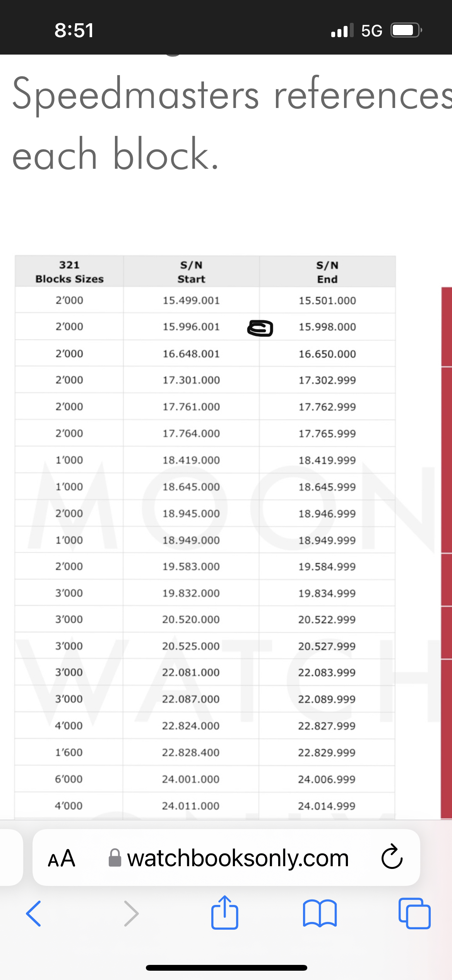Open the AA reader options menu

tap(61, 858)
